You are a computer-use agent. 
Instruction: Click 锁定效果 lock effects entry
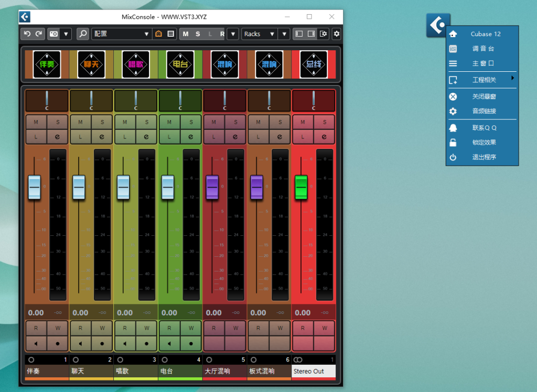click(x=482, y=143)
